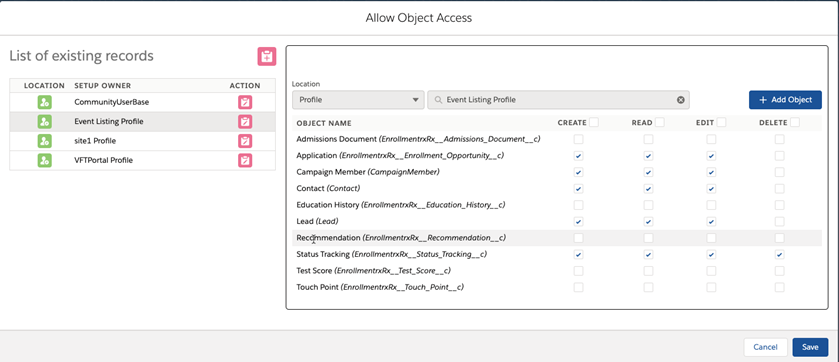The height and width of the screenshot is (362, 839).
Task: Click the green location icon for CommunityUserBase
Action: (x=44, y=102)
